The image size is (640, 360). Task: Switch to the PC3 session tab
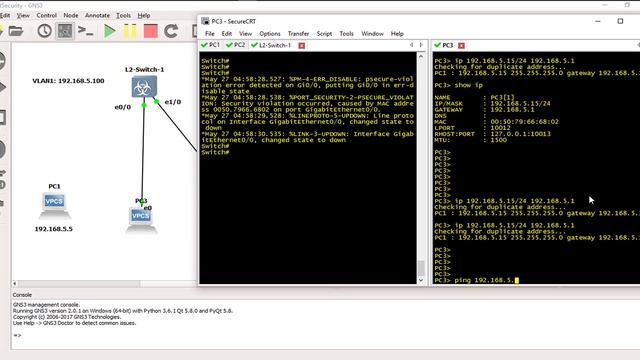[x=444, y=45]
